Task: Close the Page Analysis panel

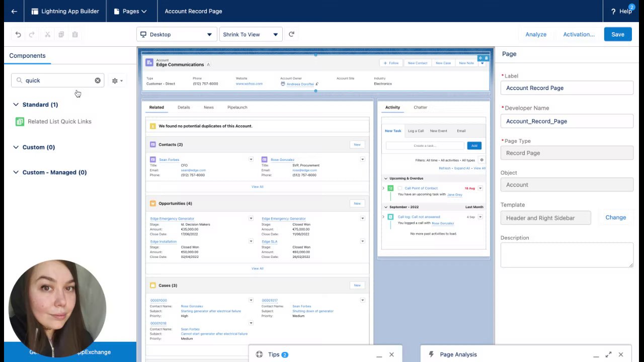Action: pos(621,354)
